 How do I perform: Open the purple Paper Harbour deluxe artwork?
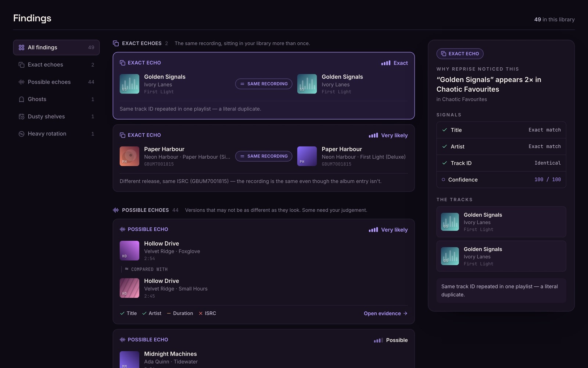tap(307, 156)
